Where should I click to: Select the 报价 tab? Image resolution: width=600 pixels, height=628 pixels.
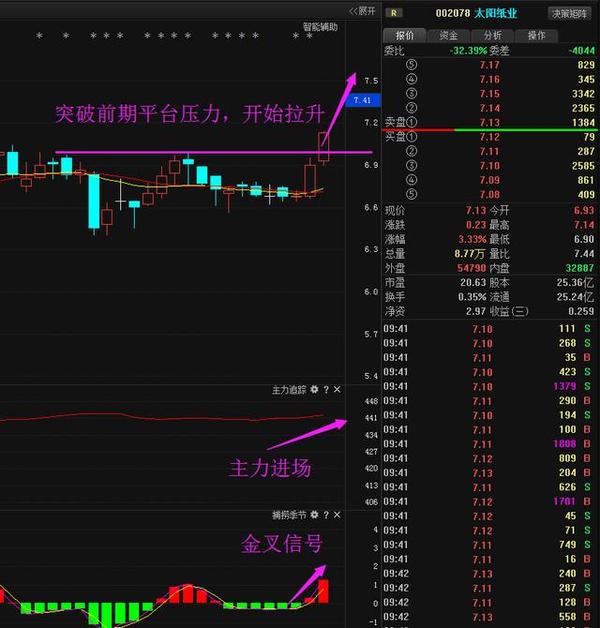[x=405, y=35]
